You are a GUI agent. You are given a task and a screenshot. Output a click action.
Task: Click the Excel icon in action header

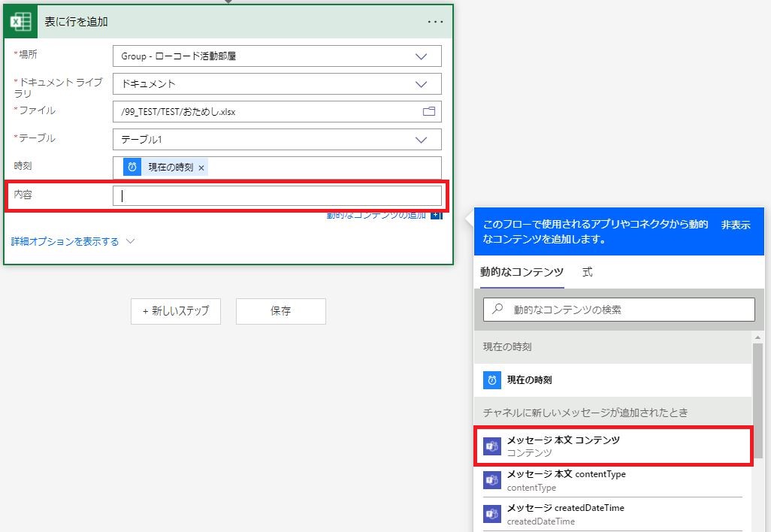(x=20, y=22)
